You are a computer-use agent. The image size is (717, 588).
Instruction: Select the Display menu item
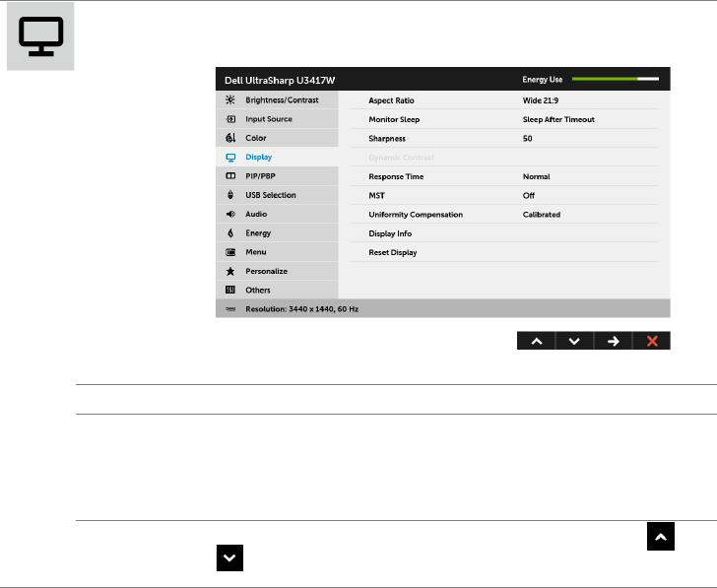coord(277,157)
